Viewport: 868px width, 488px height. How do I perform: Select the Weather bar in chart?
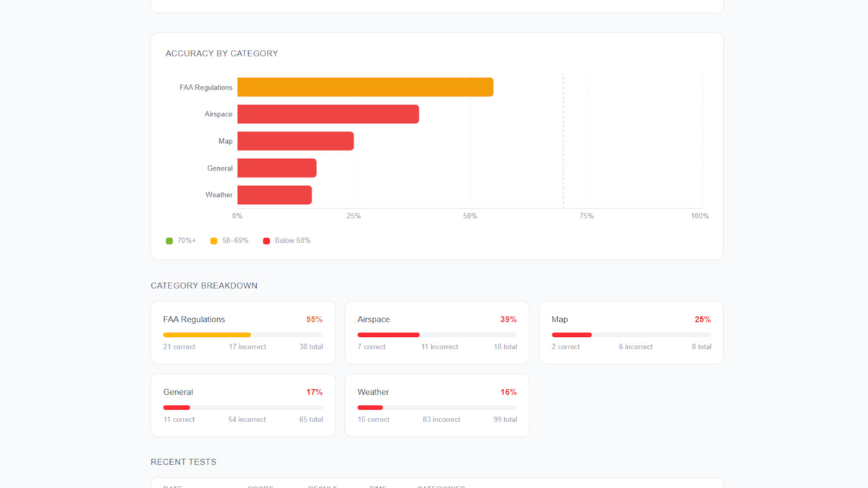pyautogui.click(x=274, y=195)
